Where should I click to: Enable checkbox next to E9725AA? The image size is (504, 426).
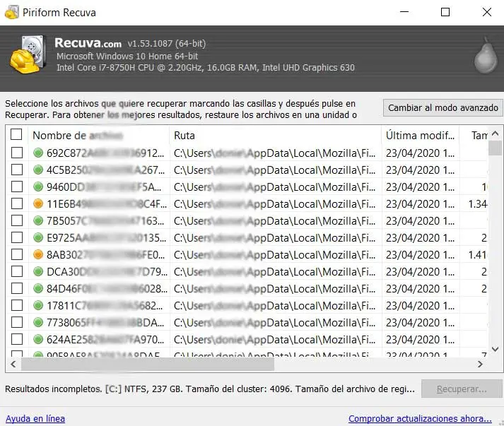pyautogui.click(x=17, y=237)
